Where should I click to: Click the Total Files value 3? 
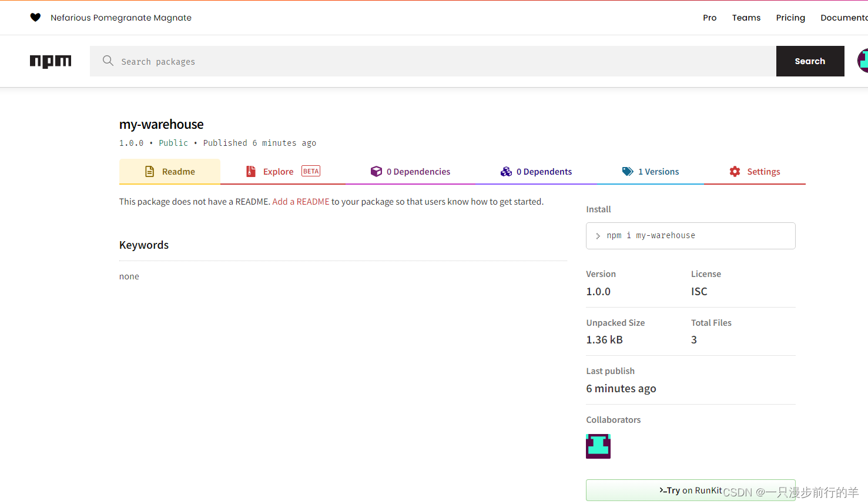point(694,340)
